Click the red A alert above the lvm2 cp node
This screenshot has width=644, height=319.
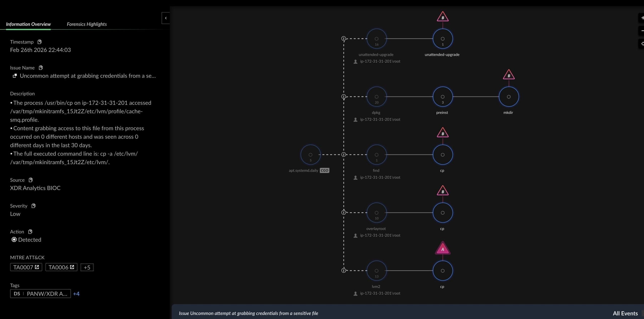click(x=442, y=249)
